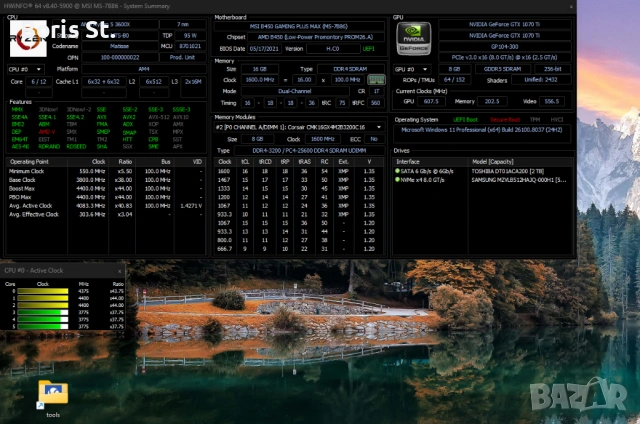Click the AM4 platform field
Image resolution: width=640 pixels, height=424 pixels.
click(144, 69)
